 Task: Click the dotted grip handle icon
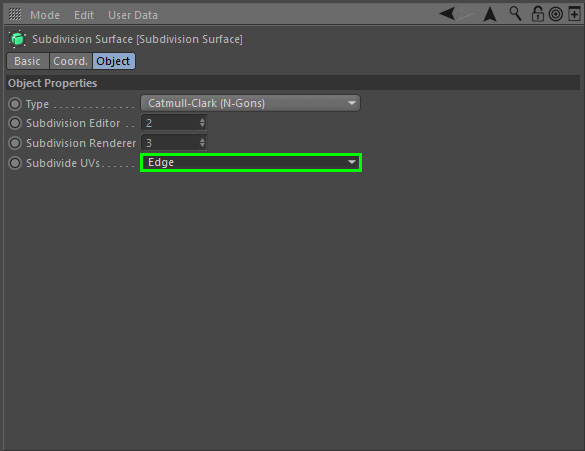point(15,15)
